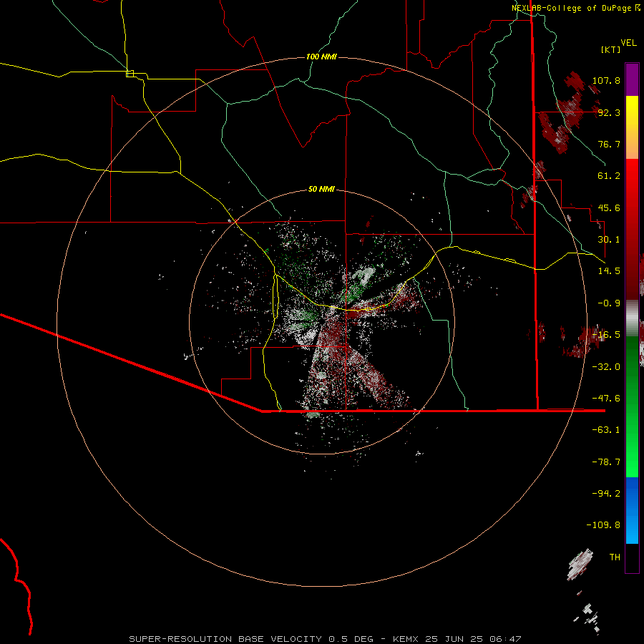Click the 100 NMI range ring label
This screenshot has width=644, height=644.
(321, 57)
